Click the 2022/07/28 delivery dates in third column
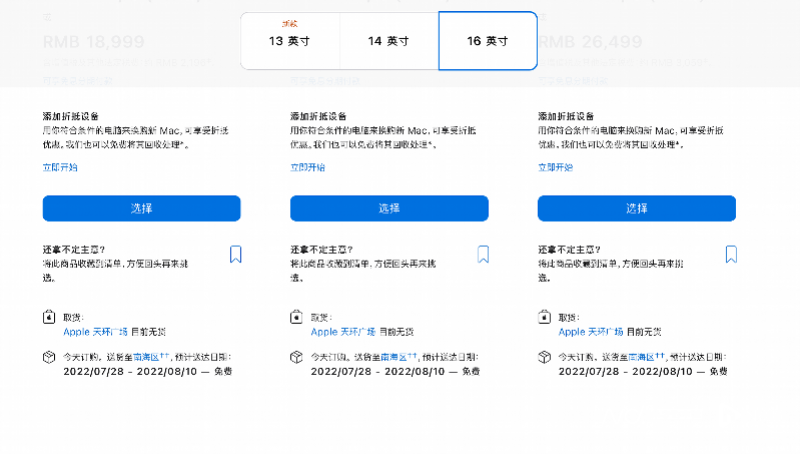Image resolution: width=800 pixels, height=454 pixels. (626, 372)
